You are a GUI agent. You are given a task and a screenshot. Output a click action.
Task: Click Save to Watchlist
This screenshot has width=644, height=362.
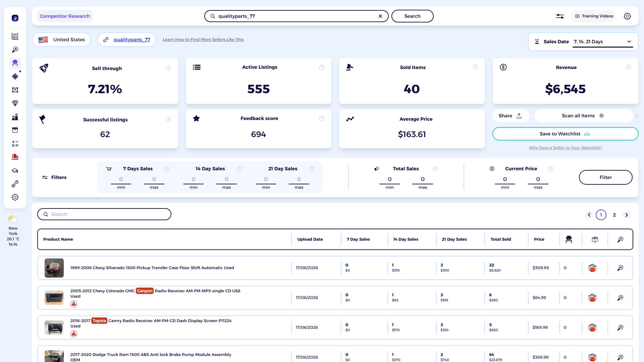[565, 134]
